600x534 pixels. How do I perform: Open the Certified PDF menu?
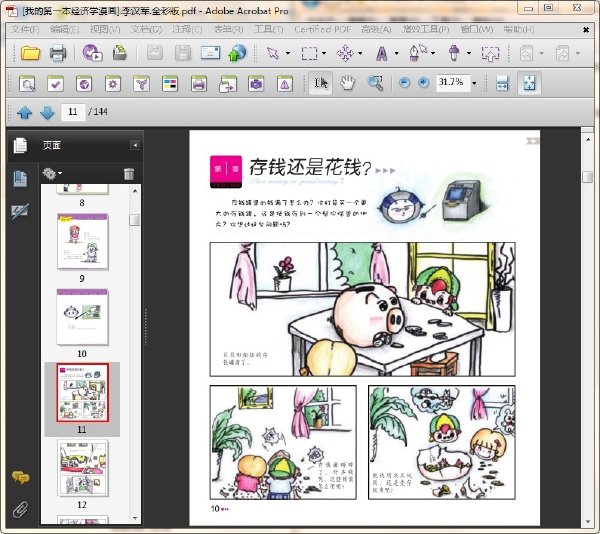coord(323,29)
